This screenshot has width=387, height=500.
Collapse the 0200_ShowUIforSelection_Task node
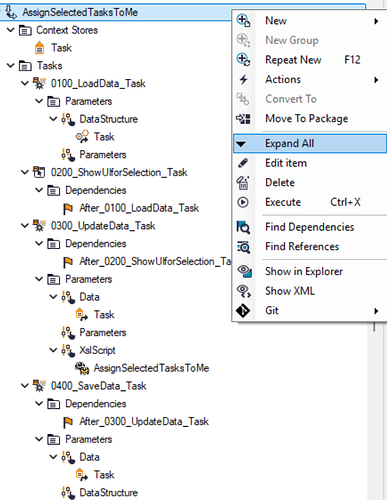click(25, 172)
